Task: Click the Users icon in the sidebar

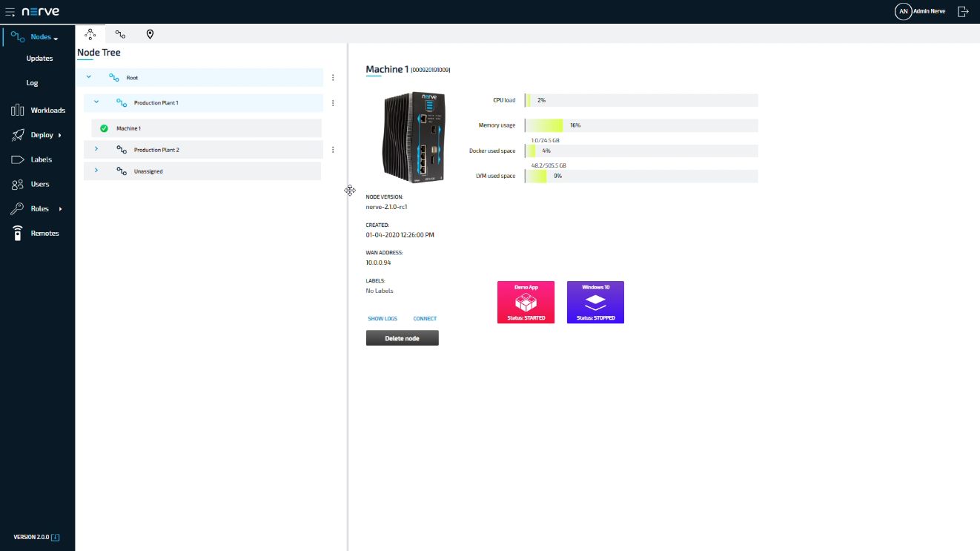Action: 18,184
